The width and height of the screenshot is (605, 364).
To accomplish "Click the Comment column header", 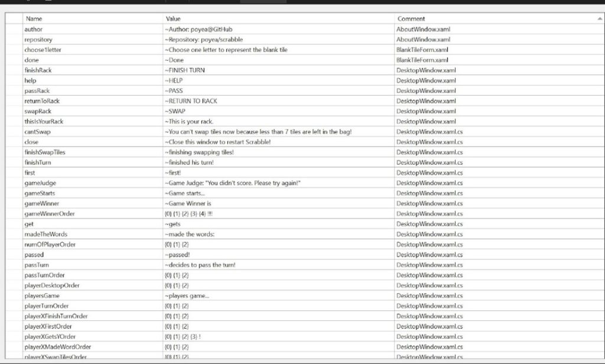I will pyautogui.click(x=411, y=19).
